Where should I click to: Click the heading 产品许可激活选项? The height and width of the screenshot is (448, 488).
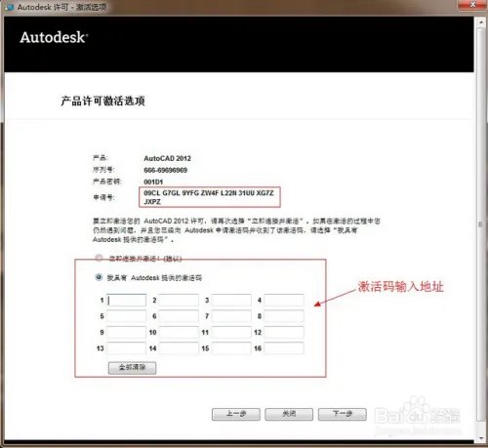point(102,101)
